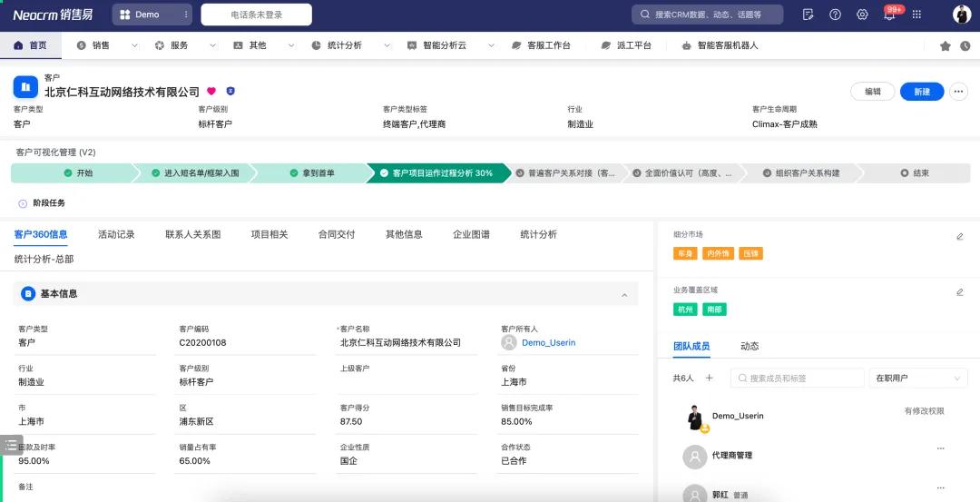
Task: Click the favorites star icon in the nav bar
Action: coord(945,45)
